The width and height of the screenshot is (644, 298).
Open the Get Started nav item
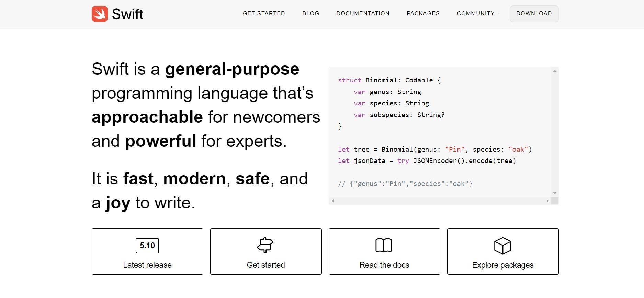point(264,13)
